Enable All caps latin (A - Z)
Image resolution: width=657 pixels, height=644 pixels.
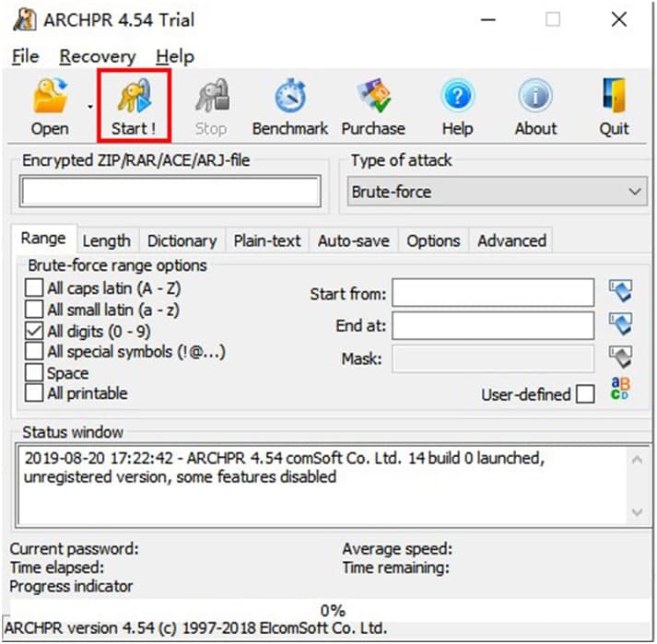pyautogui.click(x=34, y=287)
